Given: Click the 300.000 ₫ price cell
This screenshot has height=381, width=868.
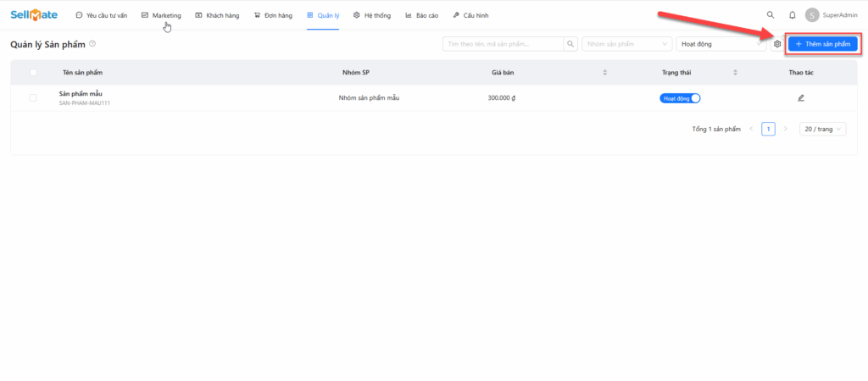Looking at the screenshot, I should click(502, 98).
